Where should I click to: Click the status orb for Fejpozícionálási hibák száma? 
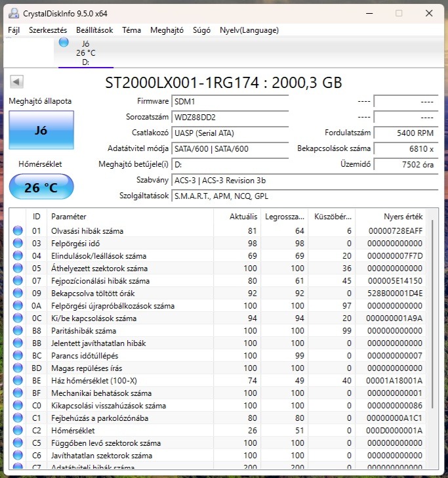[18, 280]
